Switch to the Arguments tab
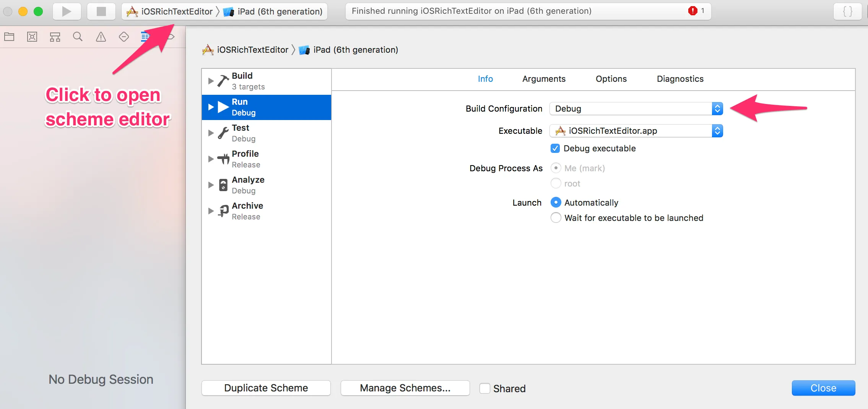The image size is (868, 409). click(x=544, y=79)
